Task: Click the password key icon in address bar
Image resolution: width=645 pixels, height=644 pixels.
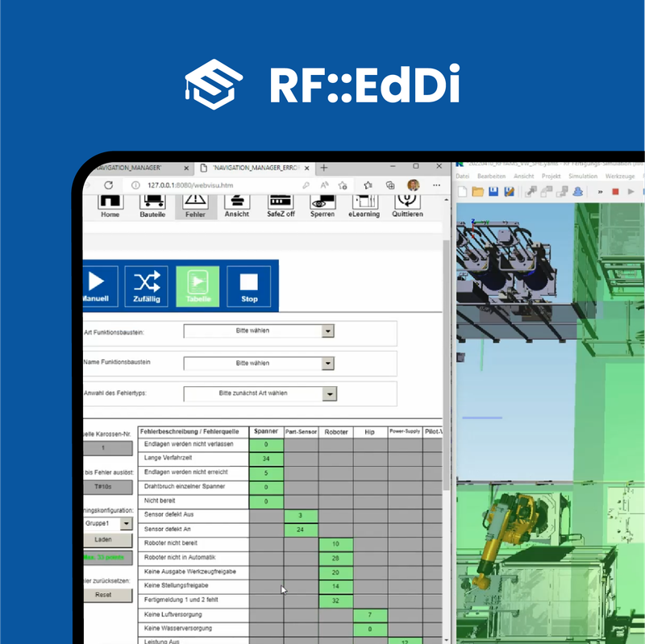Action: 306,185
